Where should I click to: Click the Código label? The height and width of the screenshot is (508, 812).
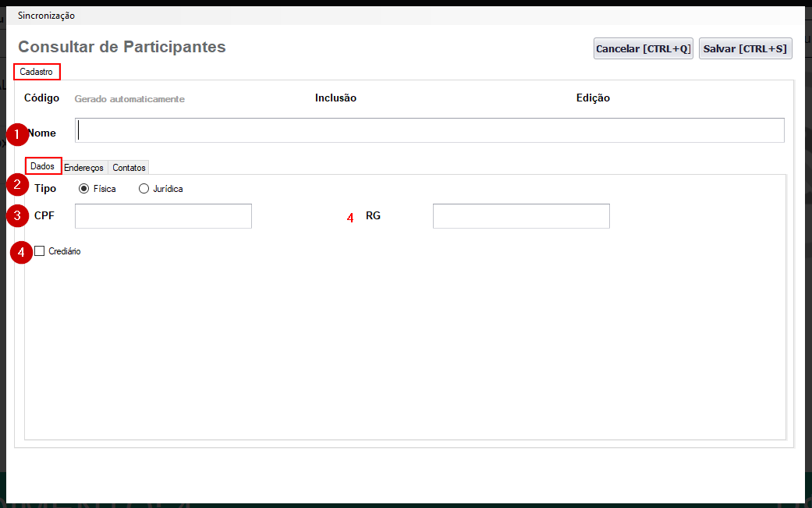[42, 98]
